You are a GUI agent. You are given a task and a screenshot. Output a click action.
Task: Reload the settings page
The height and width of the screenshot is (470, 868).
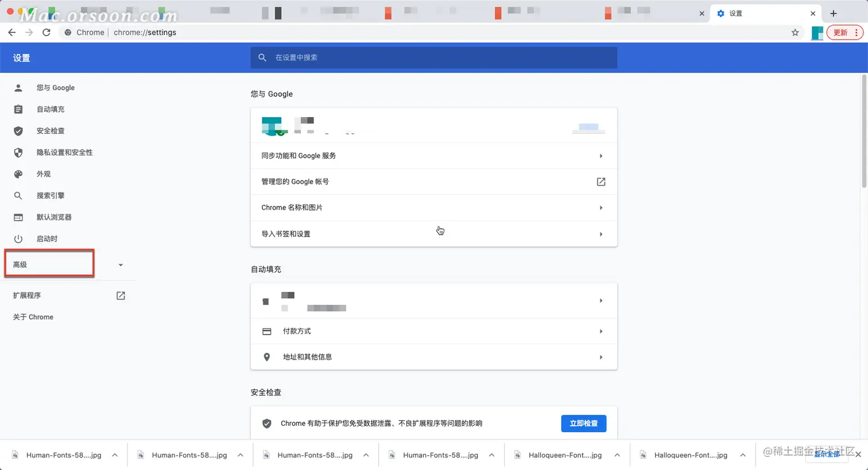[46, 32]
